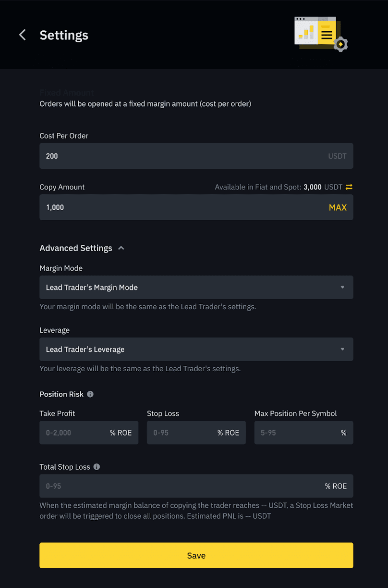Screen dimensions: 388x588
Task: Click the Margin Mode dropdown arrow
Action: click(342, 288)
